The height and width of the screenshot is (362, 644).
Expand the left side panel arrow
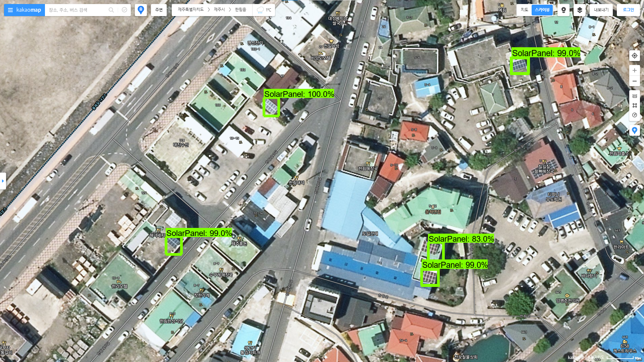[x=3, y=181]
